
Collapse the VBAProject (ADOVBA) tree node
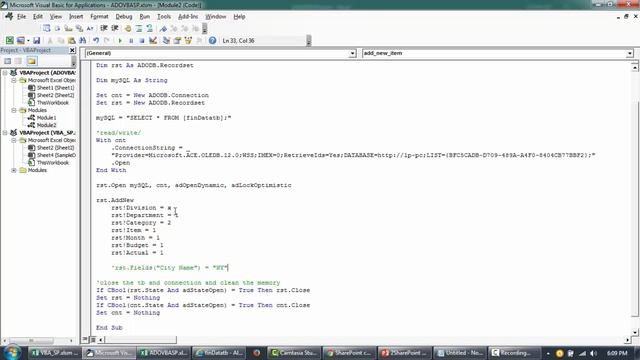pos(5,73)
